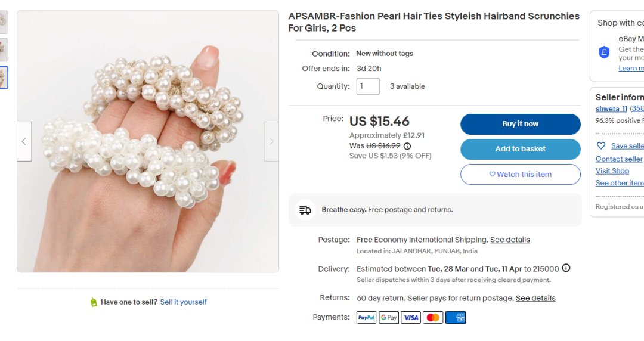This screenshot has height=341, width=644.
Task: Click the Mastercard payment icon
Action: click(x=433, y=318)
